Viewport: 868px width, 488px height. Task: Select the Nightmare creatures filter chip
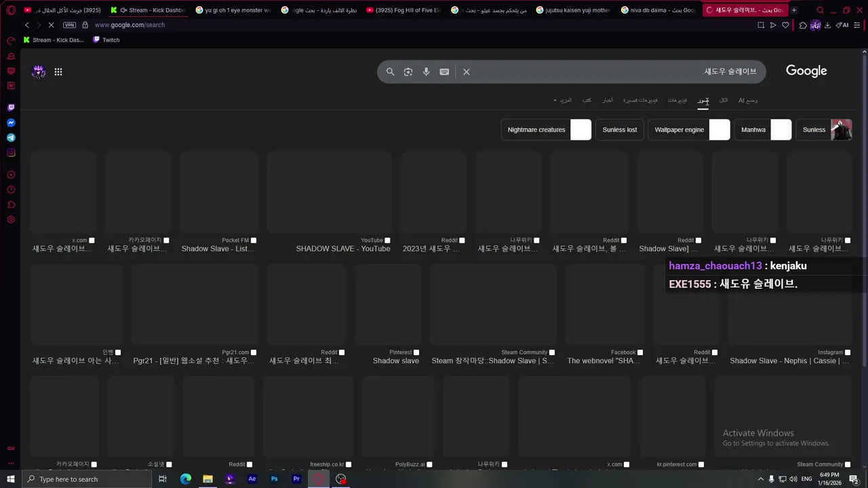pos(546,129)
